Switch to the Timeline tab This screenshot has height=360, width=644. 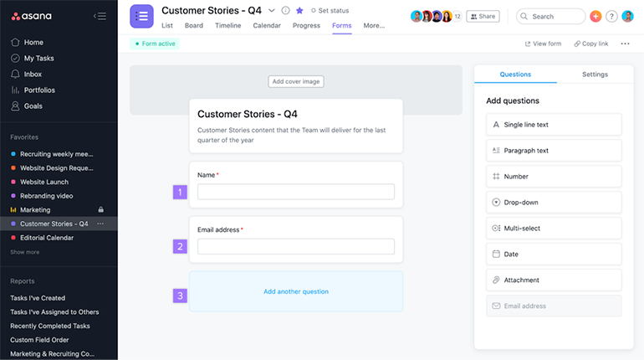(227, 26)
